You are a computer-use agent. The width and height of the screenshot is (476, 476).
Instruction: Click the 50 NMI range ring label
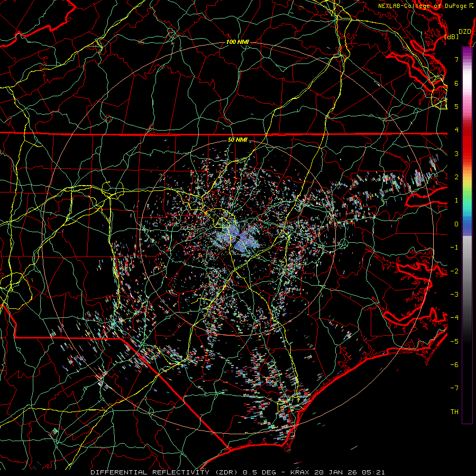[237, 140]
